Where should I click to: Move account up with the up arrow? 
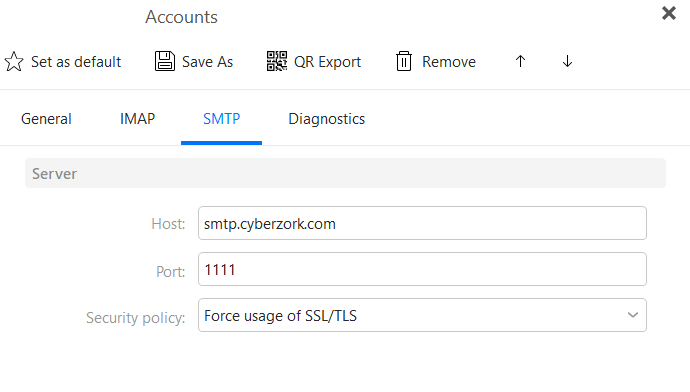click(x=520, y=61)
